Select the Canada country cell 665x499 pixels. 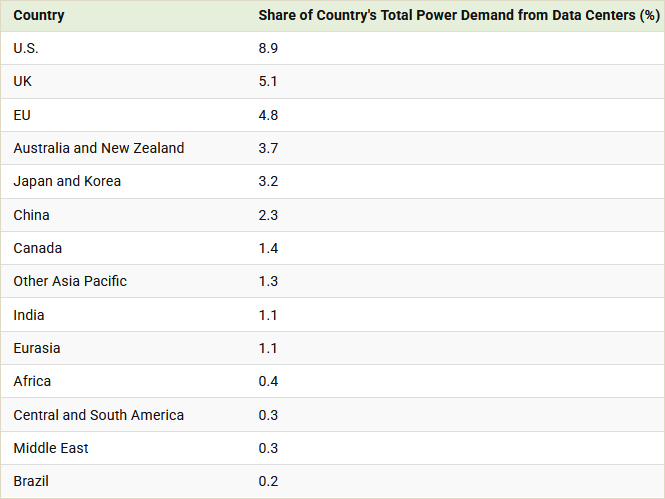click(38, 248)
